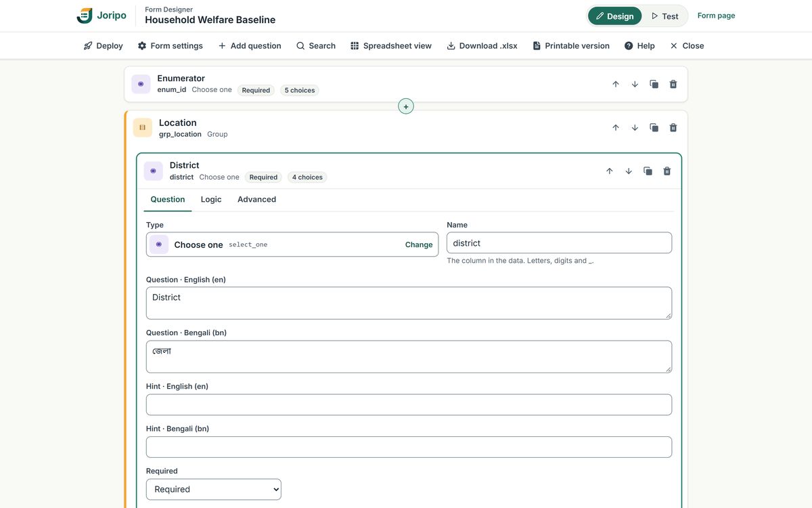Viewport: 812px width, 508px height.
Task: Open the Required dropdown
Action: tap(214, 489)
